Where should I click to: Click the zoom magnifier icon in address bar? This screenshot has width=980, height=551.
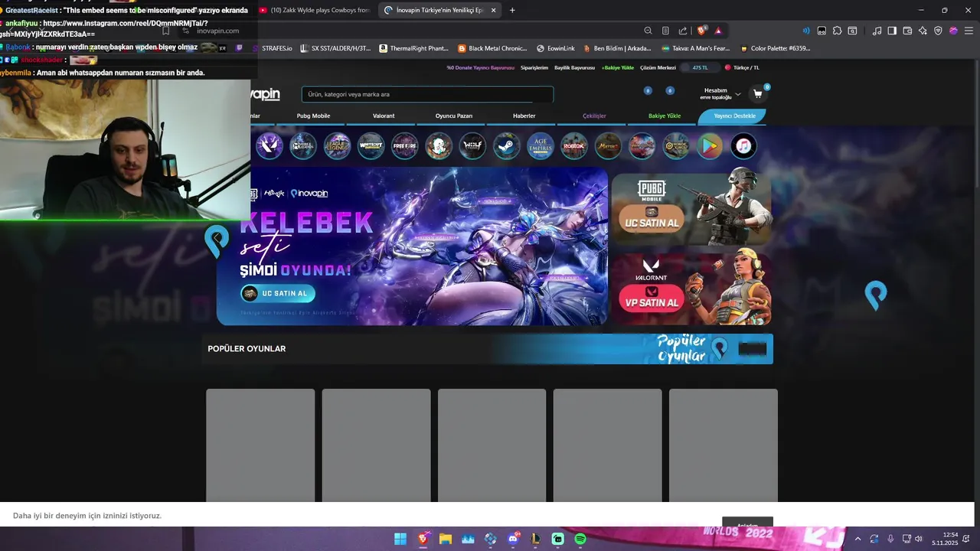point(648,31)
